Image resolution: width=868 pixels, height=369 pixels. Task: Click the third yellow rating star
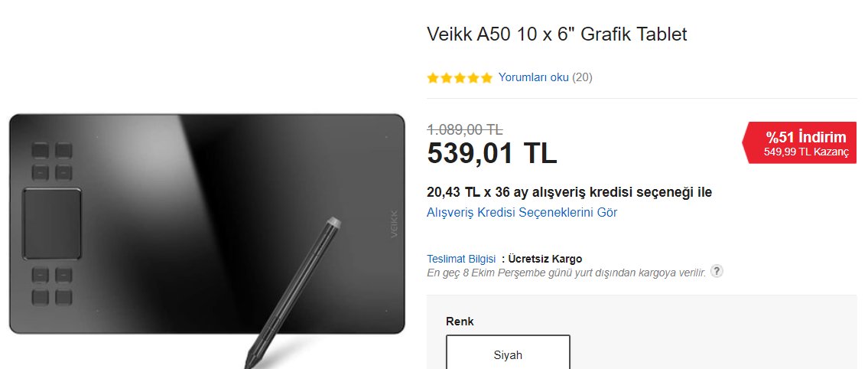(460, 77)
